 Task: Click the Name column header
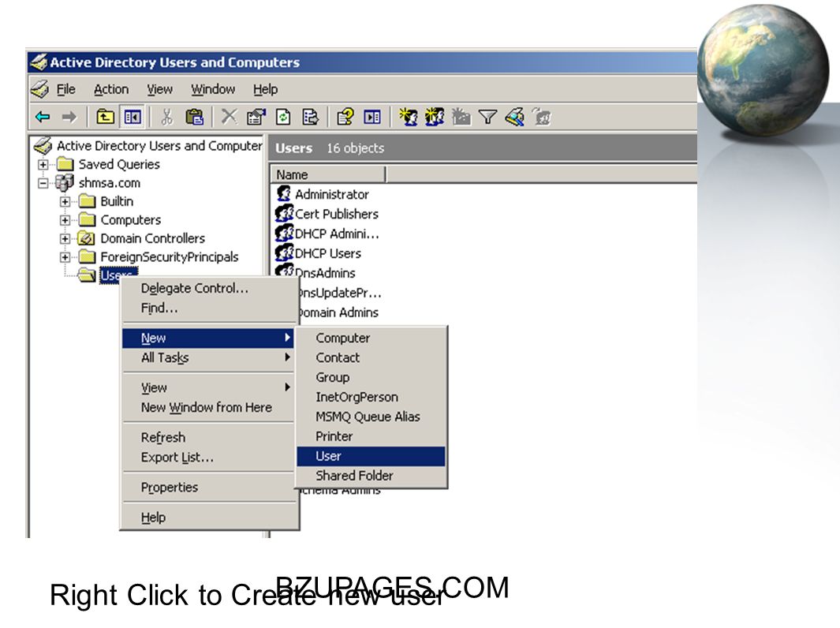(x=328, y=174)
